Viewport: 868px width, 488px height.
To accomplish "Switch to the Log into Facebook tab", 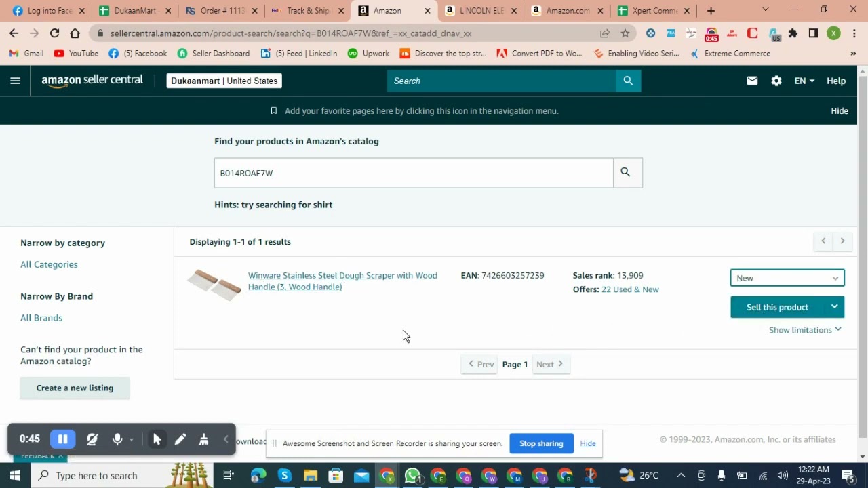I will [47, 11].
